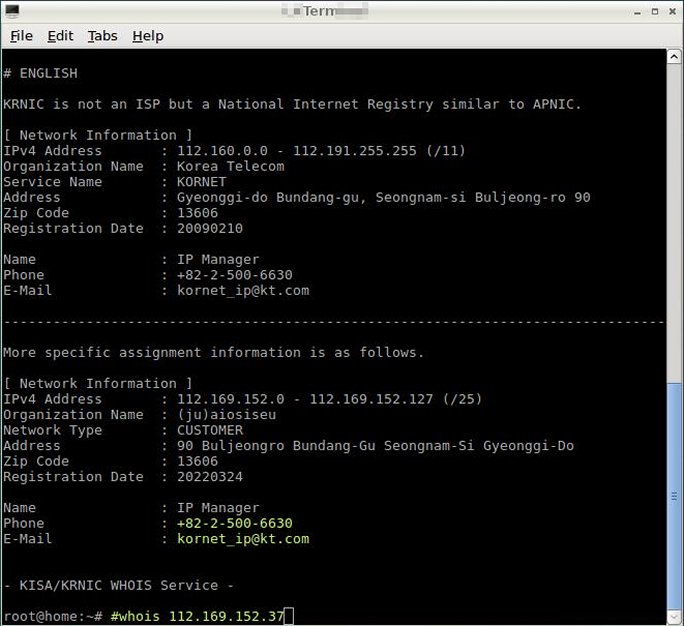Click the whois 112.169.152.37 command line
Screen dimensions: 684x626
(x=201, y=615)
